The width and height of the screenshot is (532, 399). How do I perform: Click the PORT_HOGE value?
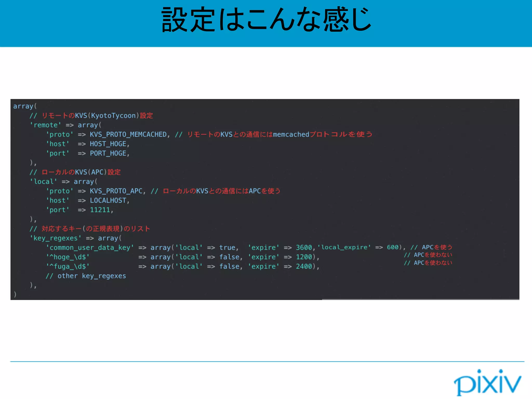tap(108, 153)
